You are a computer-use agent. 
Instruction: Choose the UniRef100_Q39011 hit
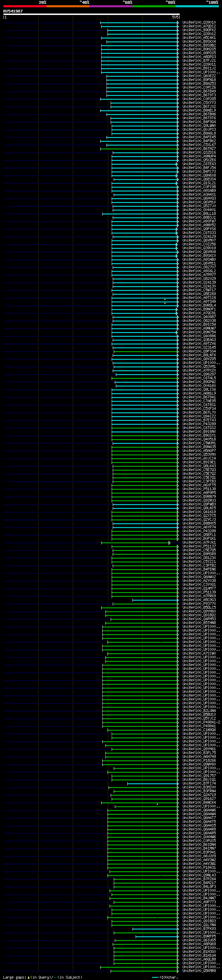pos(199,64)
